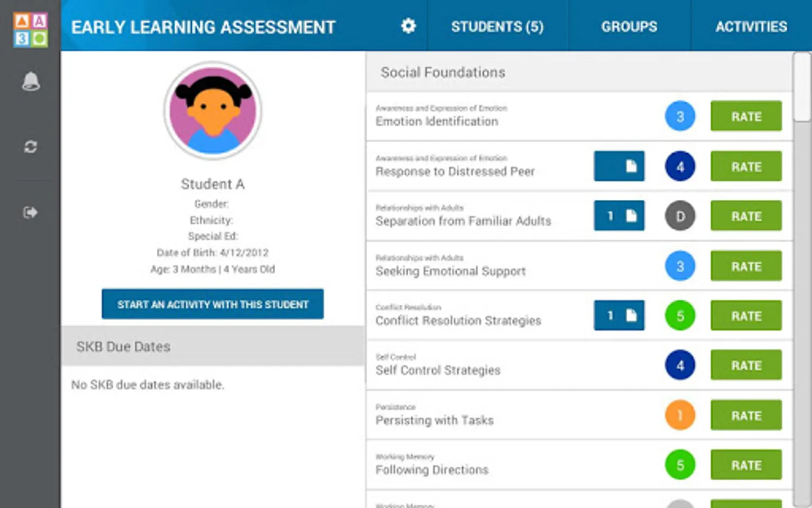Click the sign-out icon in sidebar
812x508 pixels.
(x=30, y=212)
